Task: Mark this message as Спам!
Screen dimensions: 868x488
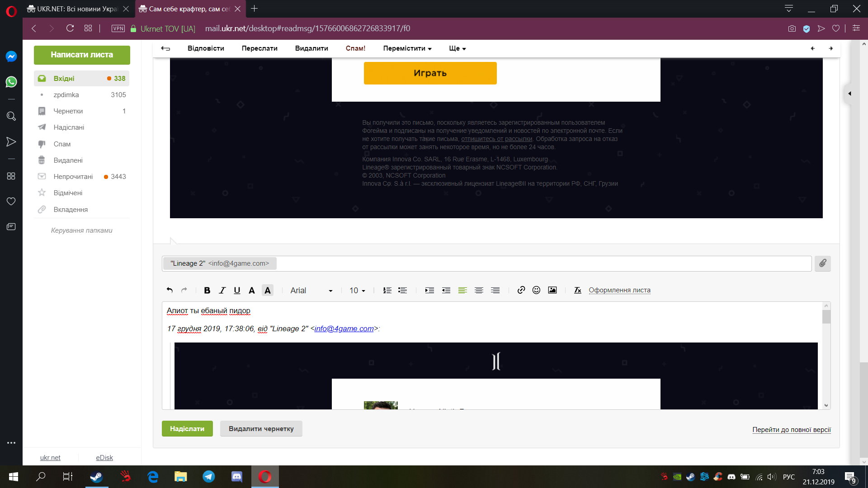Action: [x=355, y=48]
